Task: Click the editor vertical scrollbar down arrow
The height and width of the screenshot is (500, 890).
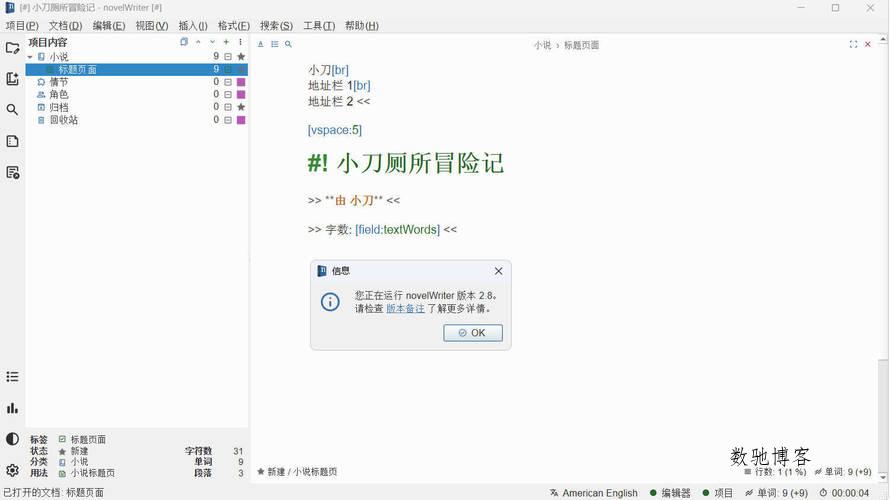Action: pyautogui.click(x=883, y=478)
